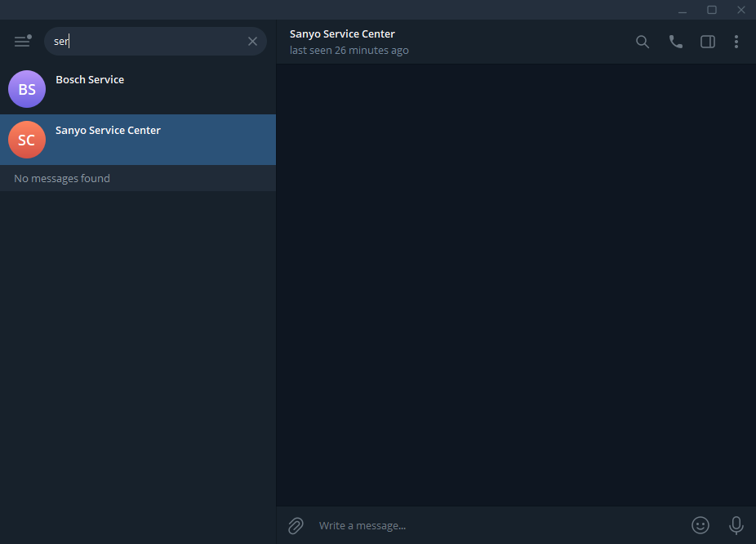Toggle the right info side panel

tap(708, 42)
